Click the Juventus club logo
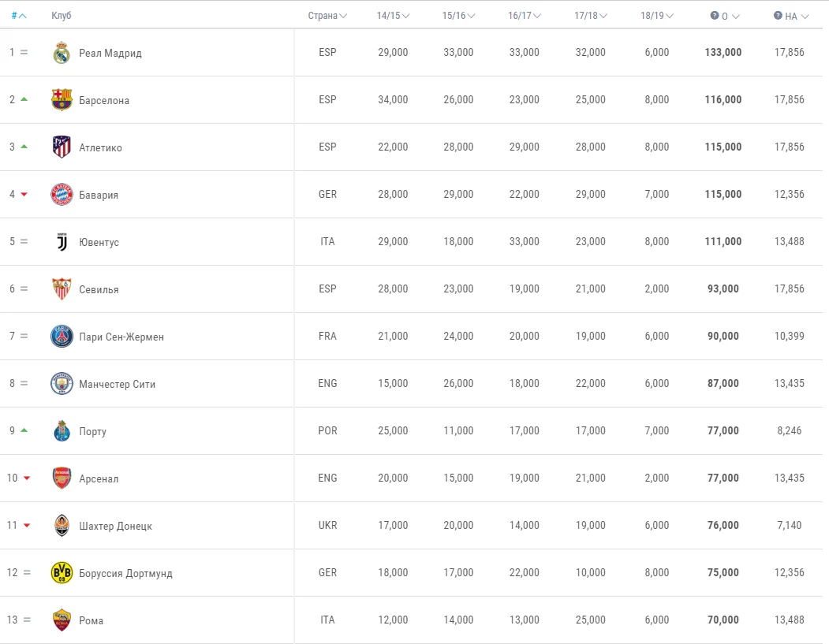829x644 pixels. (x=62, y=242)
